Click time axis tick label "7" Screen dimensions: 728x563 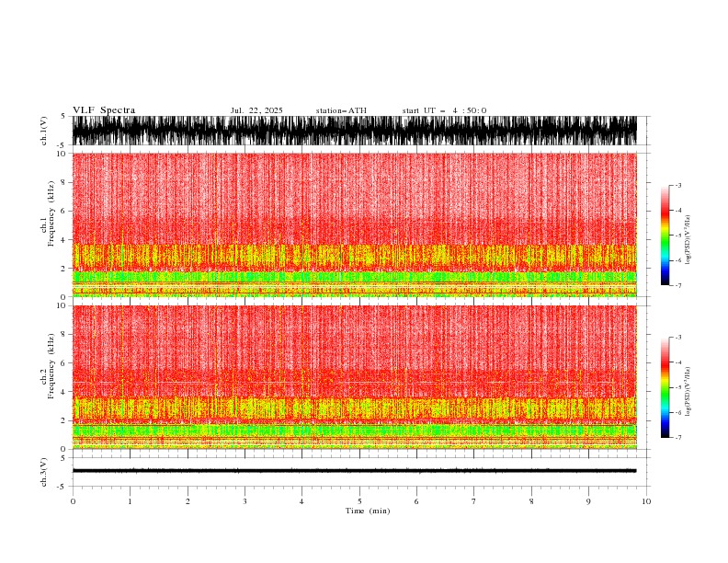474,501
